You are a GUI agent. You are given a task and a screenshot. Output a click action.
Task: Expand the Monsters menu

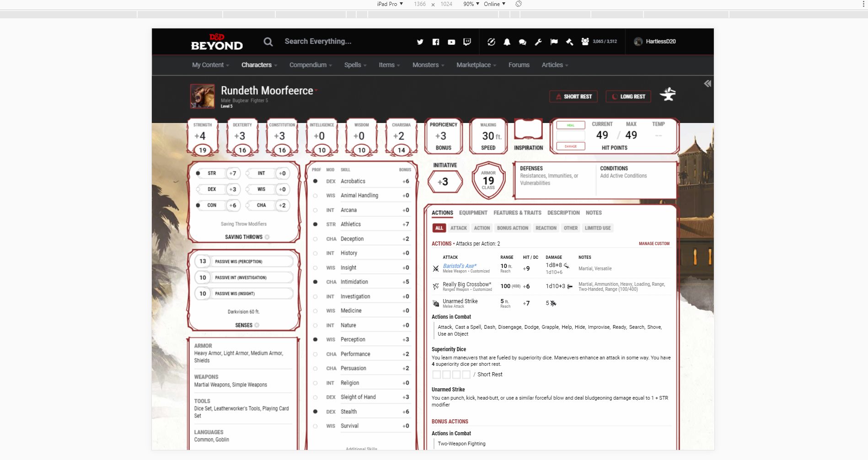click(x=428, y=65)
